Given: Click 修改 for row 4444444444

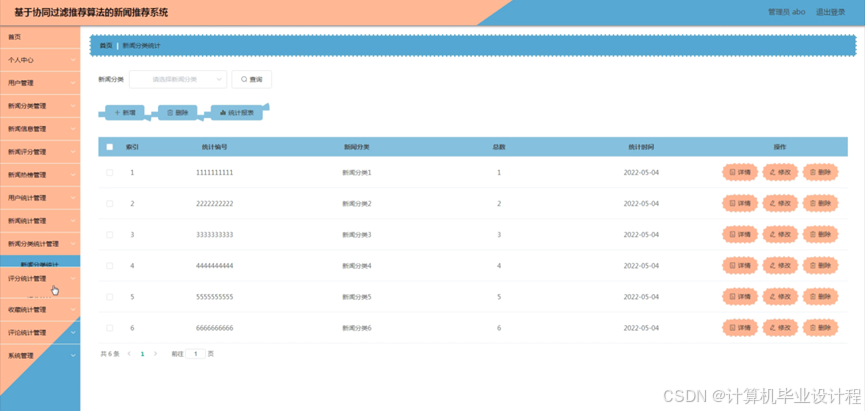Looking at the screenshot, I should pos(780,266).
